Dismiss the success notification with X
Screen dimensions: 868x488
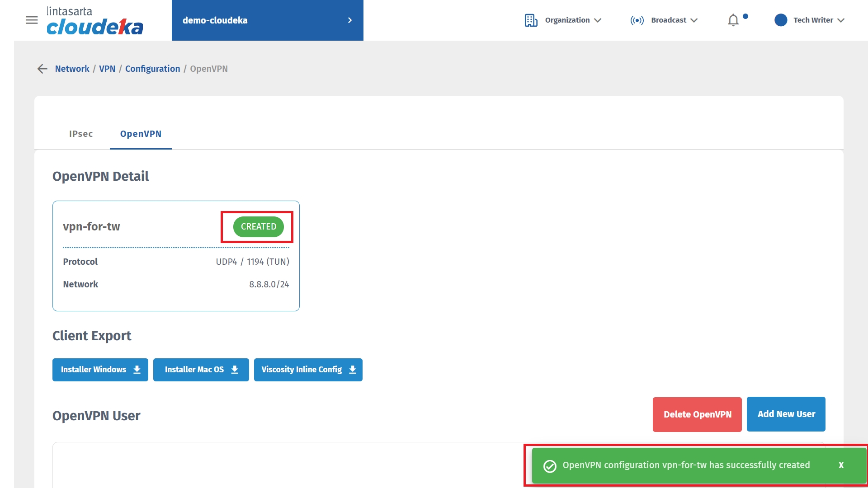(x=841, y=465)
